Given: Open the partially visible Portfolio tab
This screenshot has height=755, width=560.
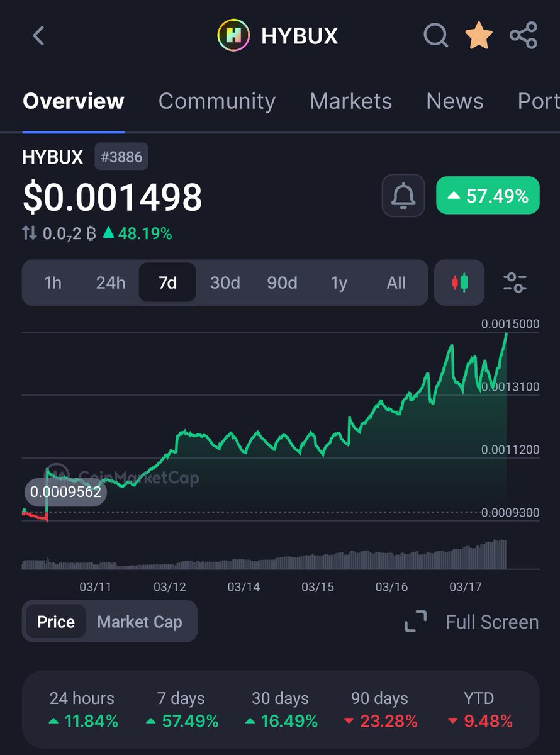Looking at the screenshot, I should 539,101.
